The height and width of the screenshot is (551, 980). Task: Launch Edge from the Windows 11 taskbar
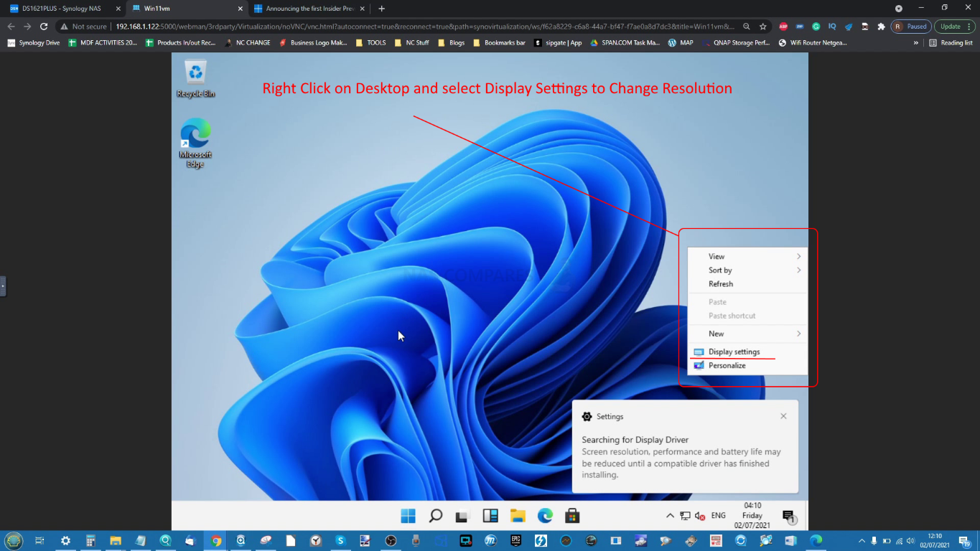tap(545, 516)
